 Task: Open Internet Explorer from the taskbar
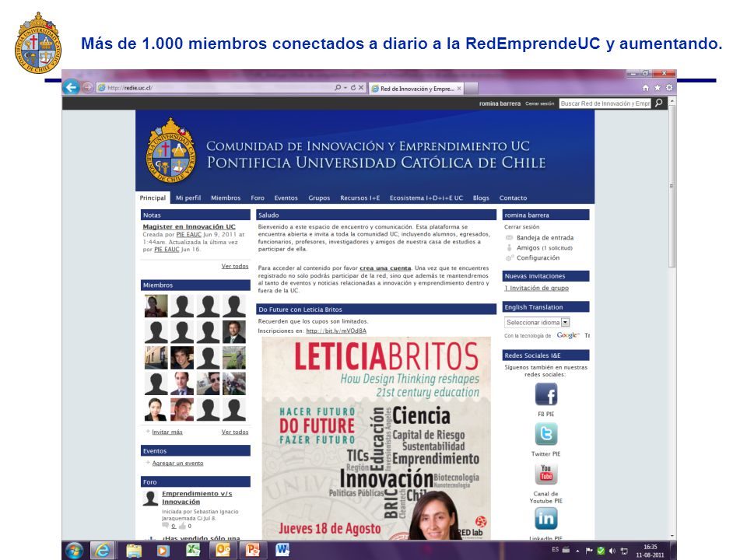103,551
